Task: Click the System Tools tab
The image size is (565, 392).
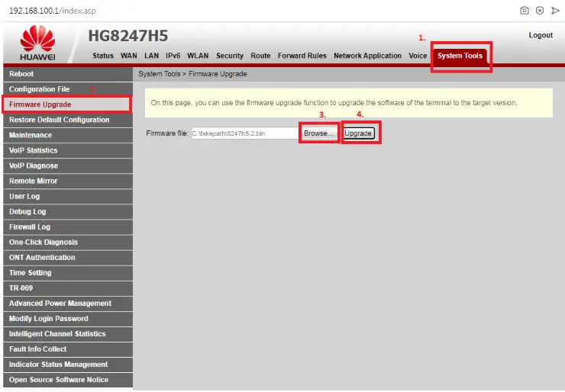Action: [x=460, y=56]
